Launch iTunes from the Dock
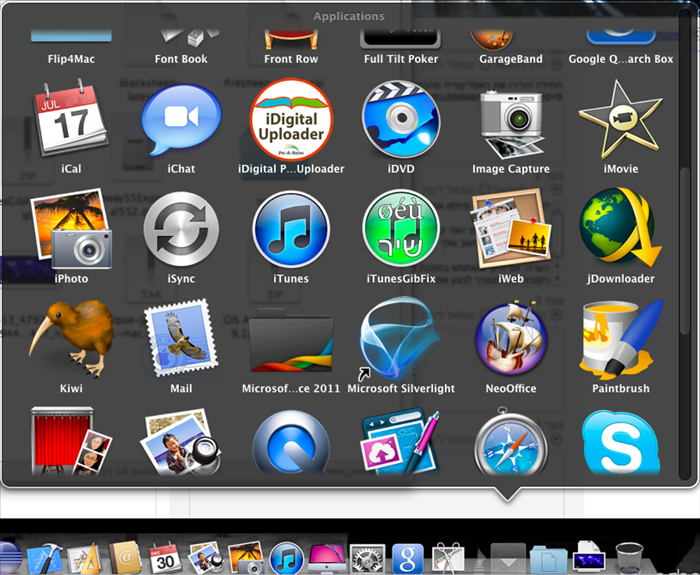Image resolution: width=700 pixels, height=575 pixels. click(x=286, y=559)
